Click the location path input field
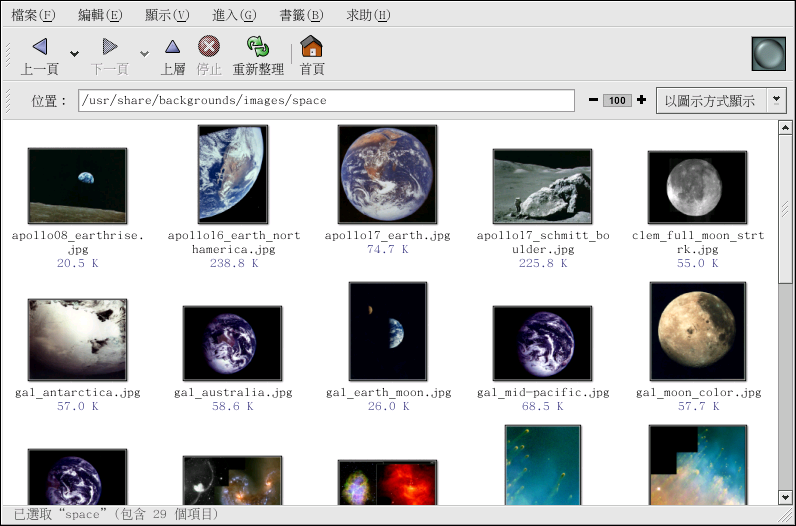 [326, 100]
